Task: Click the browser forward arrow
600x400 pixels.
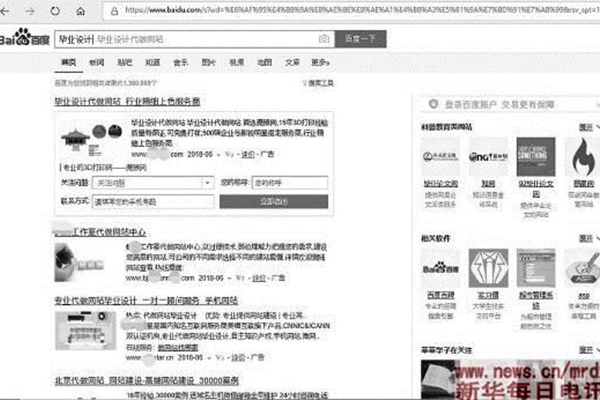Action: click(30, 11)
